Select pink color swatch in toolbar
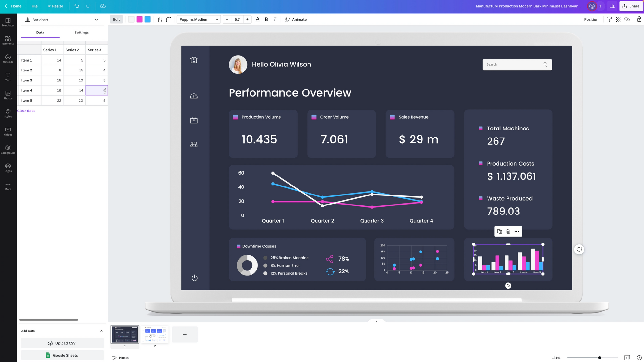The width and height of the screenshot is (644, 362). [x=139, y=19]
